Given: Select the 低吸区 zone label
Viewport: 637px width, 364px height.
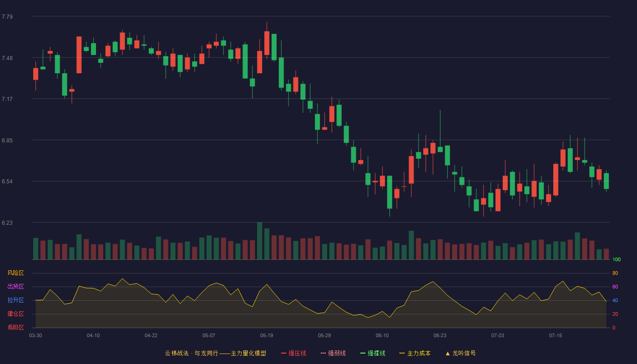Looking at the screenshot, I should (x=16, y=328).
